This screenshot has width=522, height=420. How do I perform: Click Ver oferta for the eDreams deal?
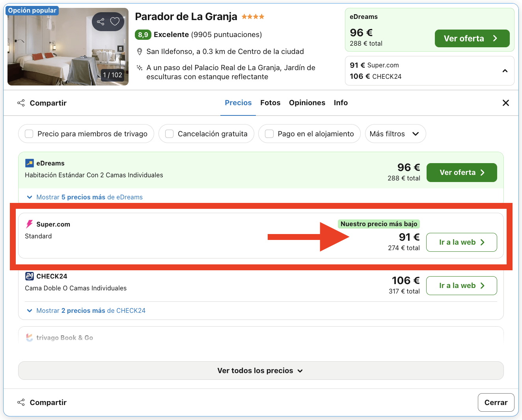(x=461, y=172)
